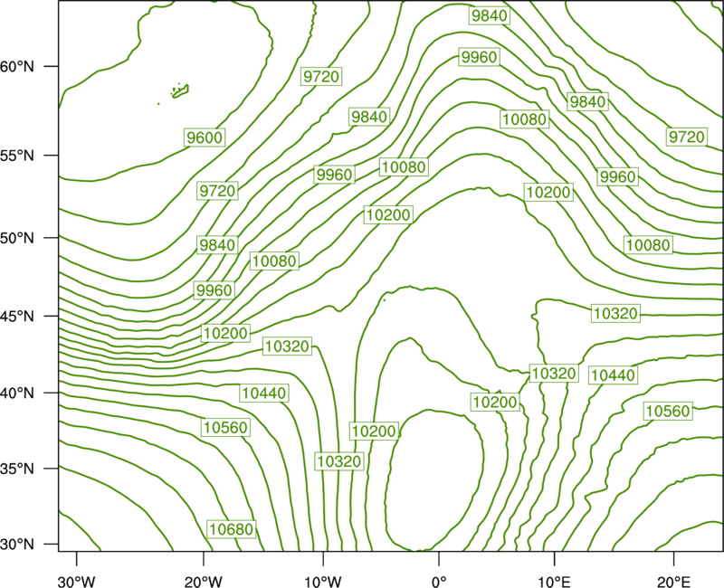Select the 50°N latitude axis label
Viewport: 724px width, 588px height.
(17, 238)
